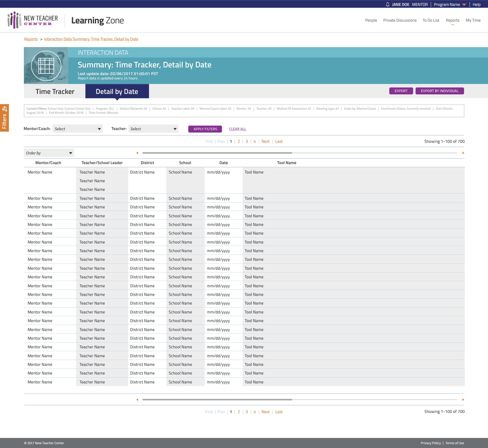Viewport: 488px width, 448px height.
Task: Expand the Order by dropdown
Action: [49, 153]
